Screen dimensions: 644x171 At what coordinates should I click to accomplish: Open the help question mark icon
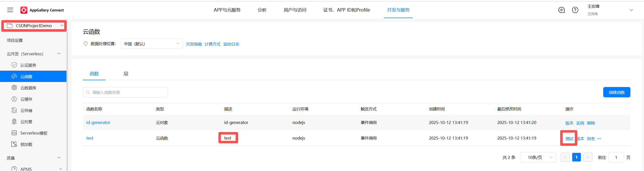point(575,10)
